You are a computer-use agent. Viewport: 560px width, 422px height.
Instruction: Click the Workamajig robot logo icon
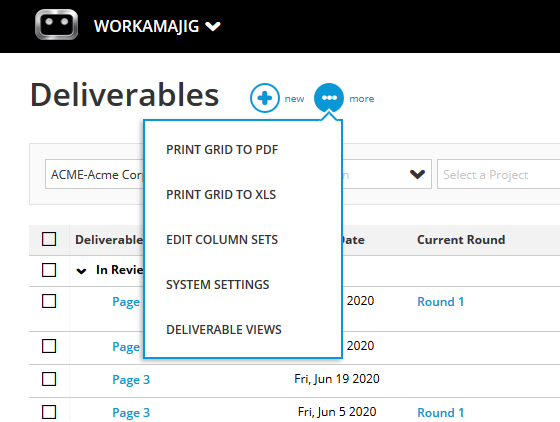click(56, 25)
